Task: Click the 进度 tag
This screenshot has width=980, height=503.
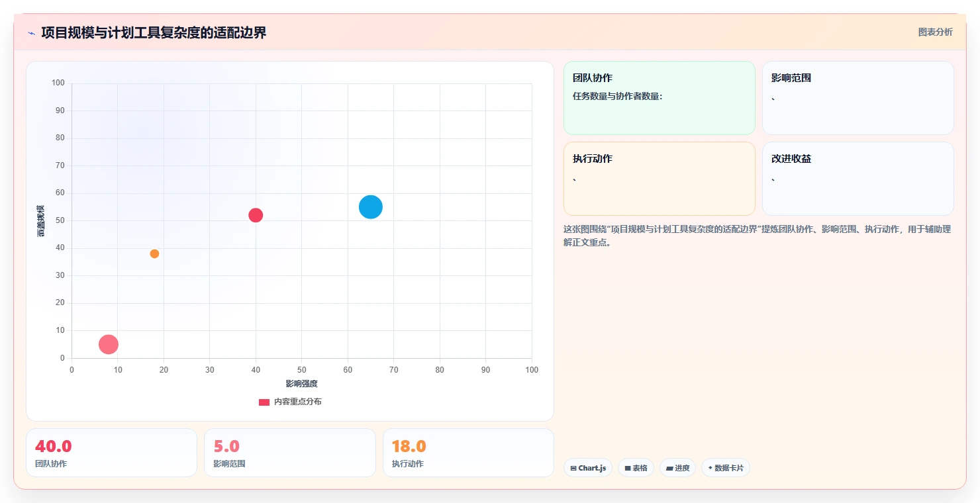Action: 677,468
